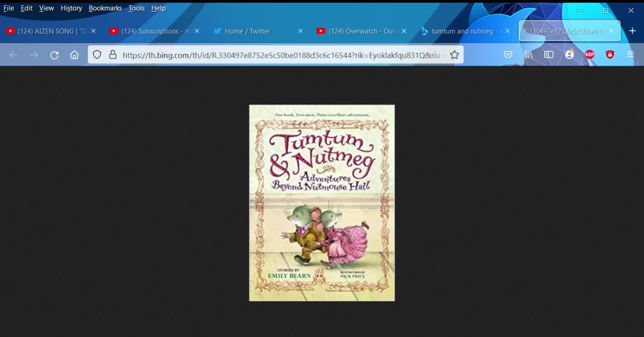
Task: Close the tumtum and nutmeg tab
Action: click(x=507, y=31)
